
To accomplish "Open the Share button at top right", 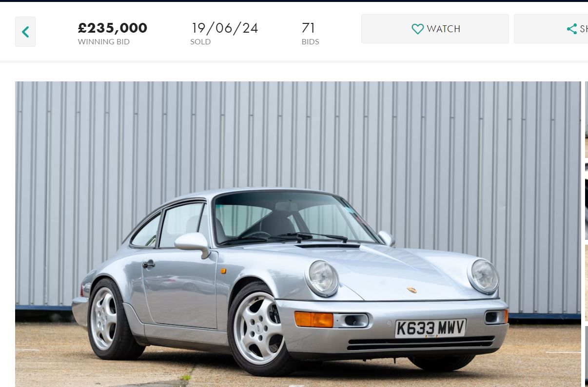I will (x=551, y=29).
